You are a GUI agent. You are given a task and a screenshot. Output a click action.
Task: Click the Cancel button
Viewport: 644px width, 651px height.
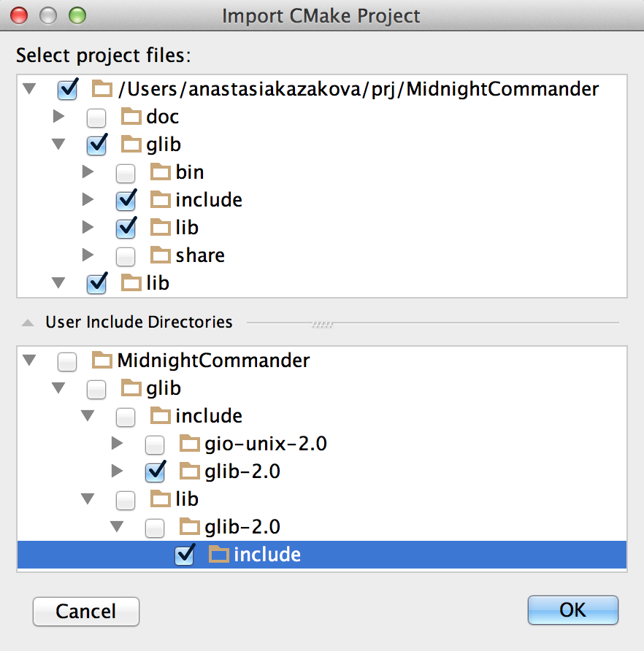[86, 611]
